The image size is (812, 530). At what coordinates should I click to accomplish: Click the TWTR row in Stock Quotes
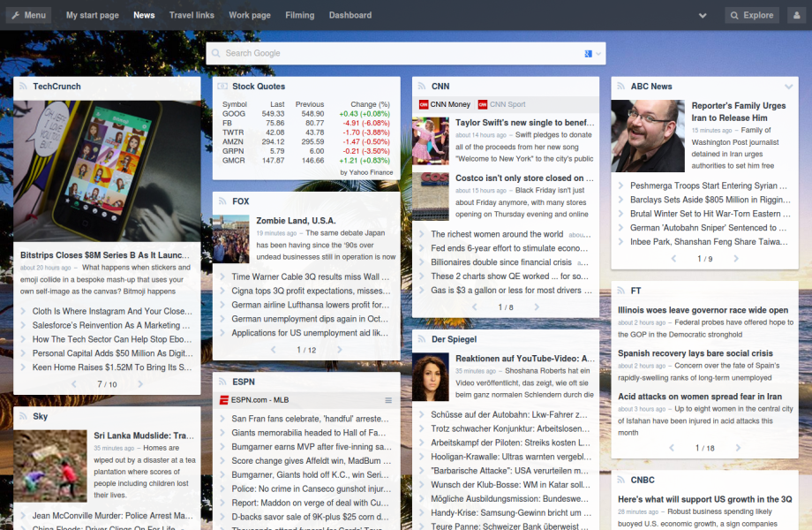(x=306, y=132)
